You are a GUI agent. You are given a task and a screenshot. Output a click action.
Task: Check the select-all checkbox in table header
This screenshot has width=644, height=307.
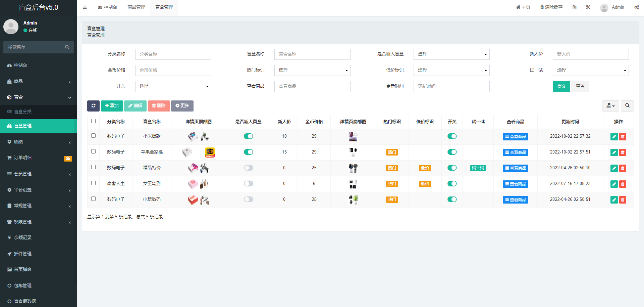coord(93,121)
